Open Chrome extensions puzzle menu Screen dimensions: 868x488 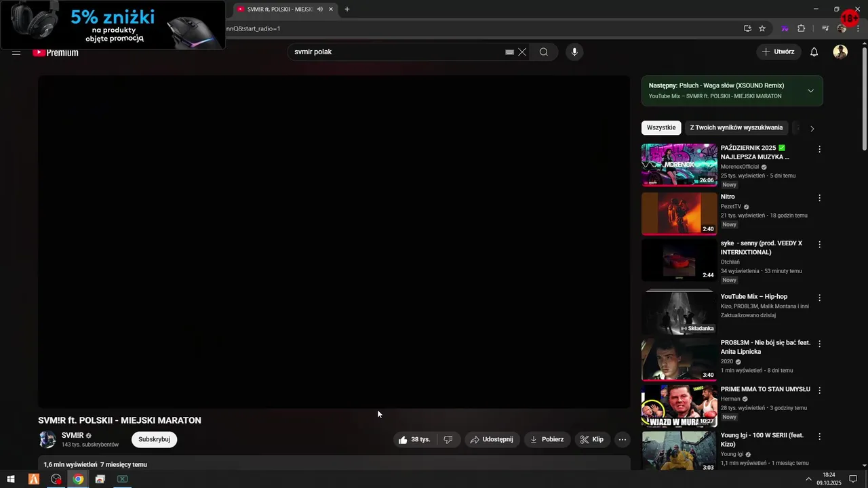(802, 28)
